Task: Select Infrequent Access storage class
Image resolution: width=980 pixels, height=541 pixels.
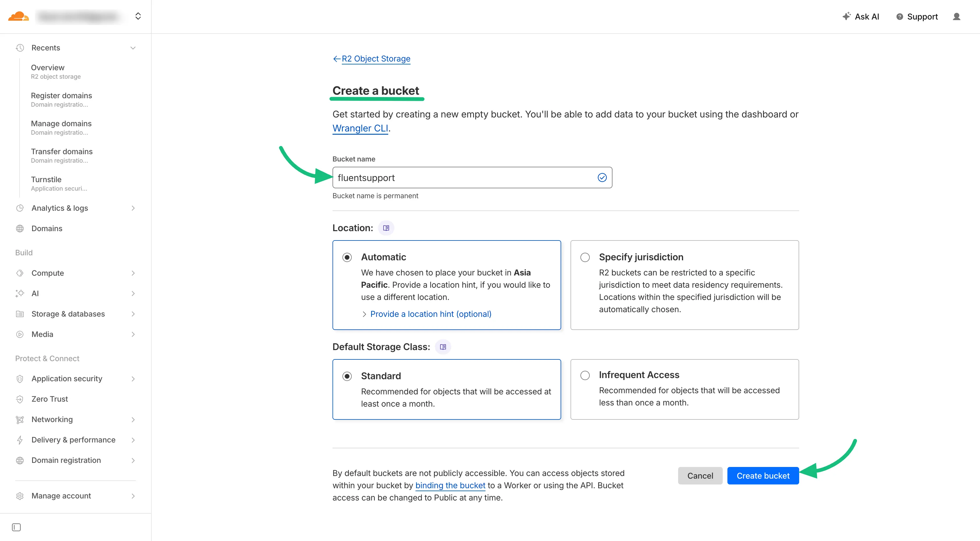Action: 585,376
